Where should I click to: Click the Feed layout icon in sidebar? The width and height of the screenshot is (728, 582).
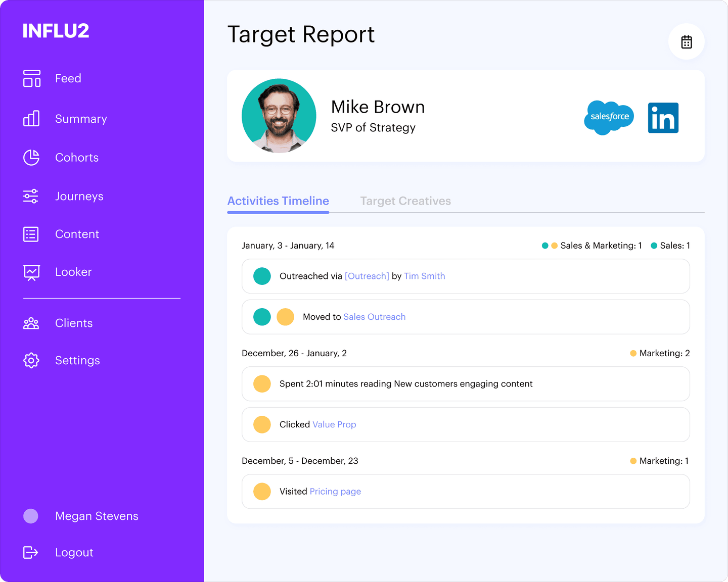click(x=31, y=78)
